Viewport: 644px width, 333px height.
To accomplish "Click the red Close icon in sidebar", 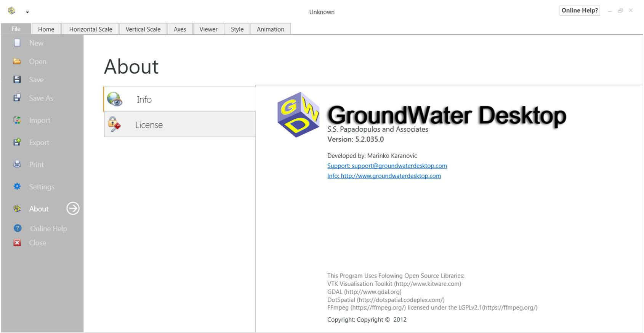I will (17, 242).
